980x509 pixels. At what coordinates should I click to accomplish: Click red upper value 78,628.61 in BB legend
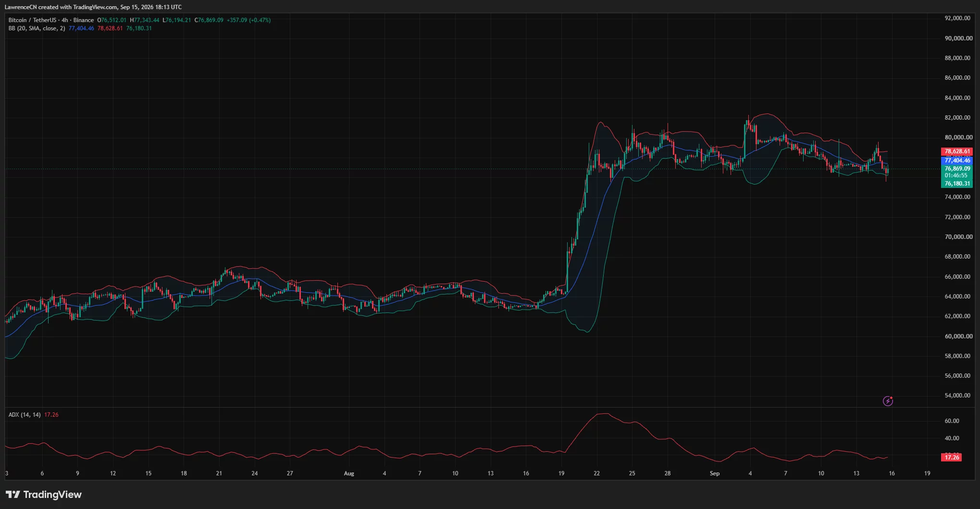tap(110, 28)
